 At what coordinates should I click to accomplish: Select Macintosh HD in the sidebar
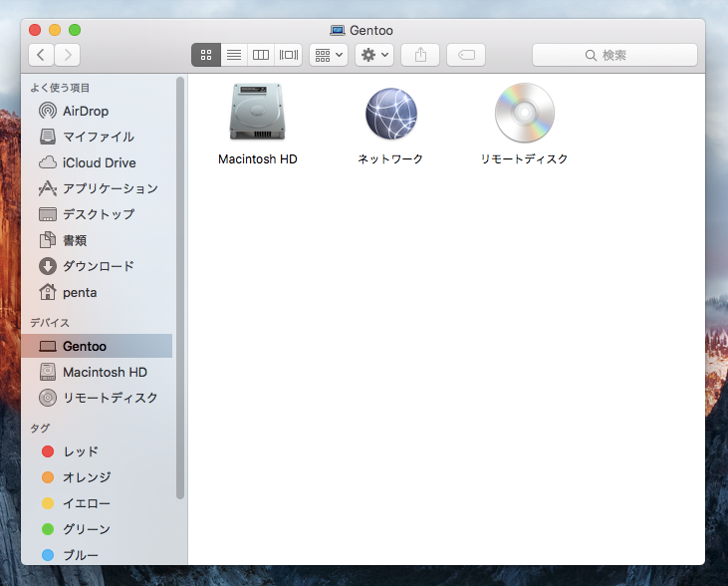[97, 373]
